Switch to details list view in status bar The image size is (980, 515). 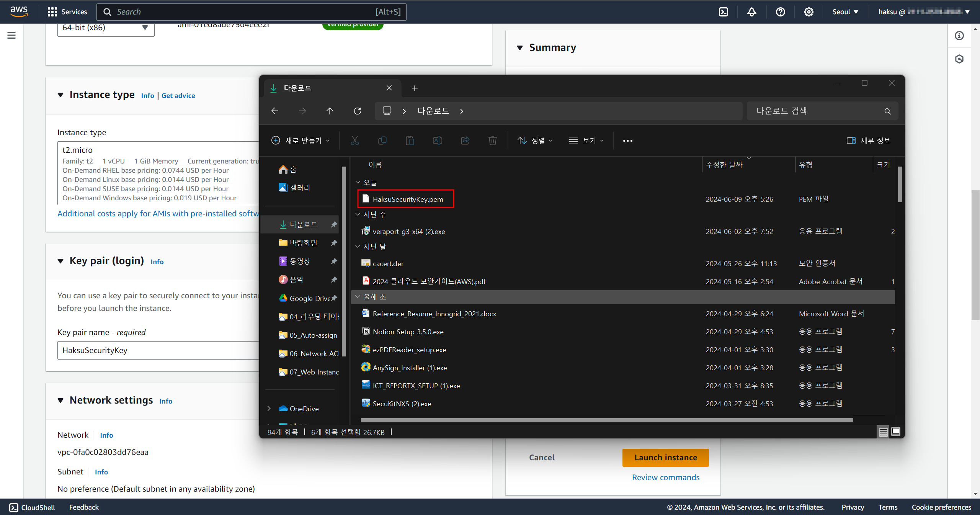click(x=883, y=432)
